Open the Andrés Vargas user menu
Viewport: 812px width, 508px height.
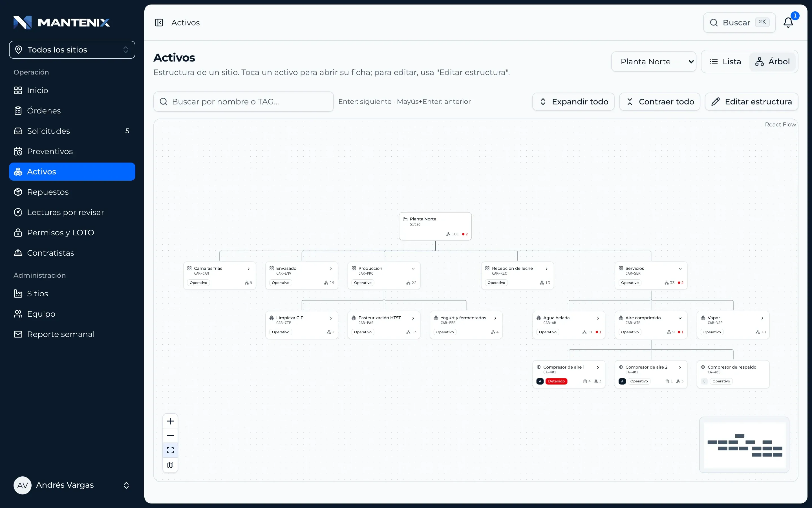pos(72,485)
